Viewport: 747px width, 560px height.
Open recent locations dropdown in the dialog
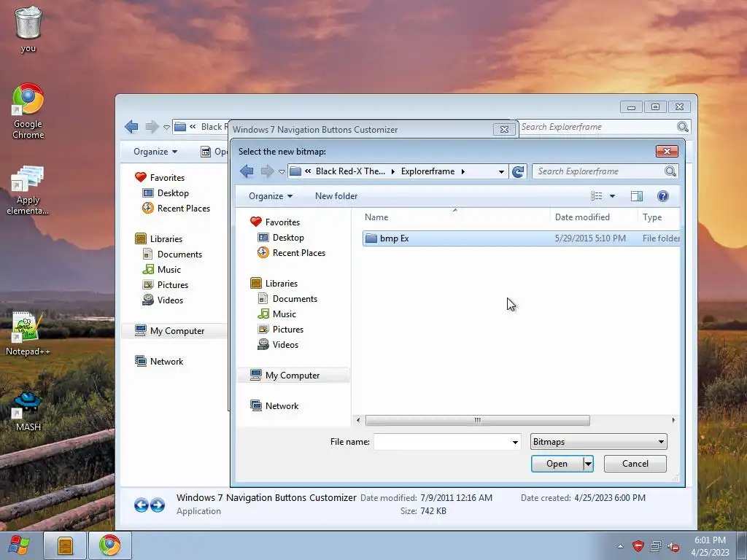point(282,171)
